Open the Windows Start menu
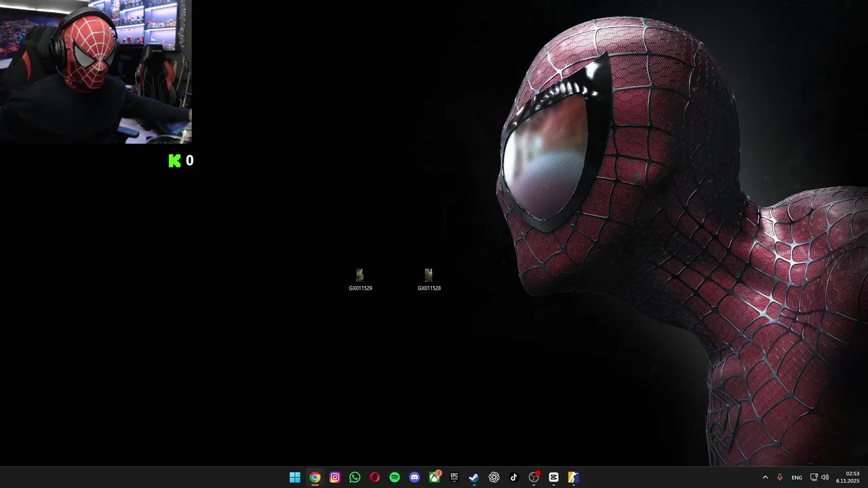The image size is (868, 488). pyautogui.click(x=295, y=477)
